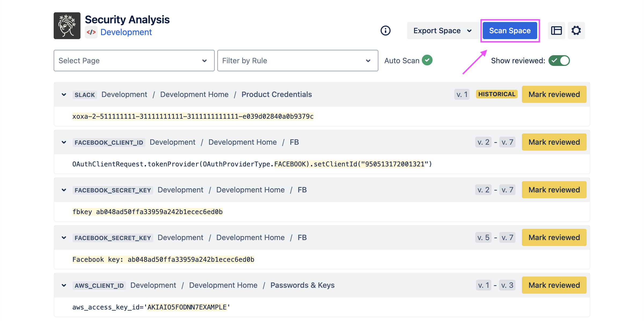Open the Select Page dropdown
The height and width of the screenshot is (321, 644).
pyautogui.click(x=134, y=61)
